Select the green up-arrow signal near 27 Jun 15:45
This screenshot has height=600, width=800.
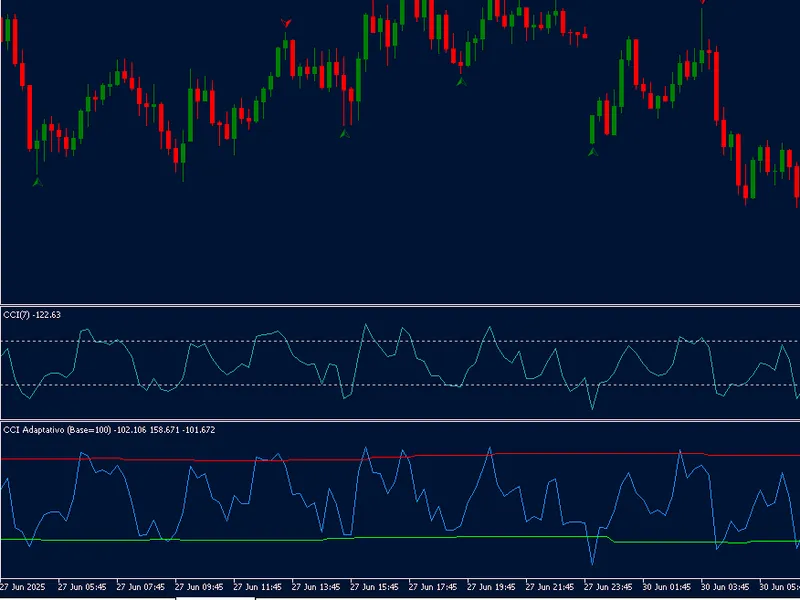click(x=344, y=134)
